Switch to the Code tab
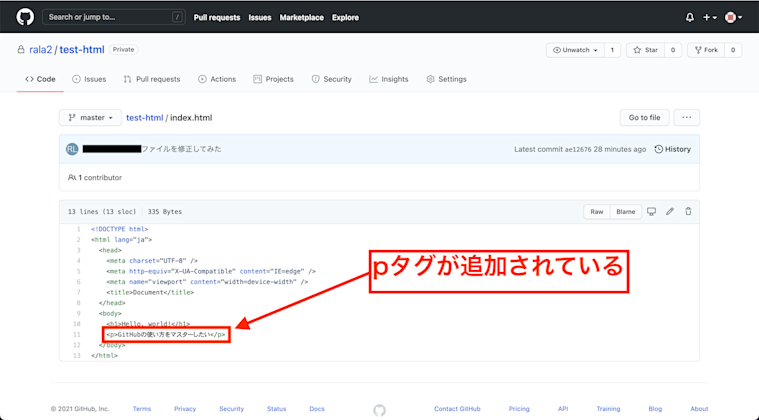Viewport: 759px width, 420px height. pos(40,79)
